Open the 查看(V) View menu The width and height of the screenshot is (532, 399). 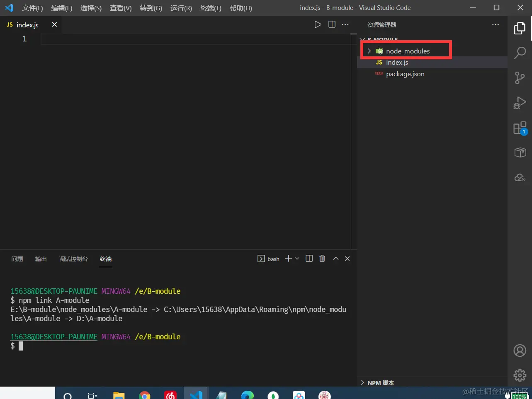pos(121,8)
